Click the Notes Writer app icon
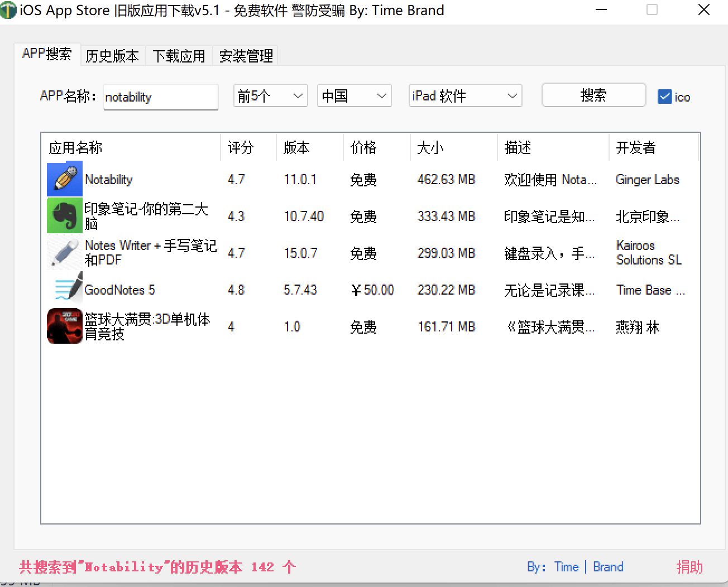Viewport: 728px width, 587px height. click(x=65, y=252)
